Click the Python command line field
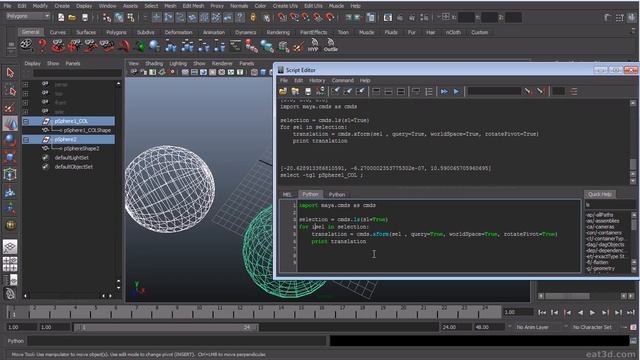The image size is (640, 360). pos(176,341)
